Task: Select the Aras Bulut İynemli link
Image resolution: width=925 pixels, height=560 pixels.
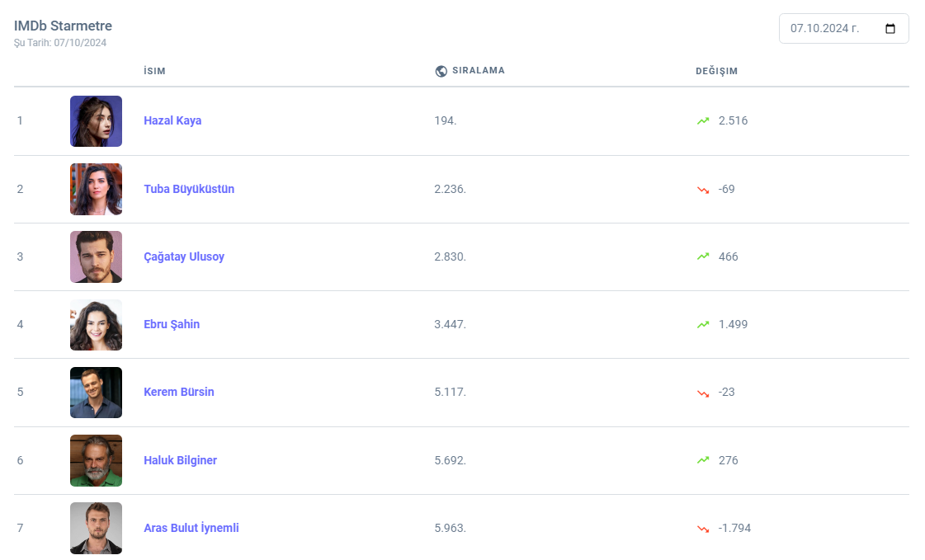Action: point(191,528)
